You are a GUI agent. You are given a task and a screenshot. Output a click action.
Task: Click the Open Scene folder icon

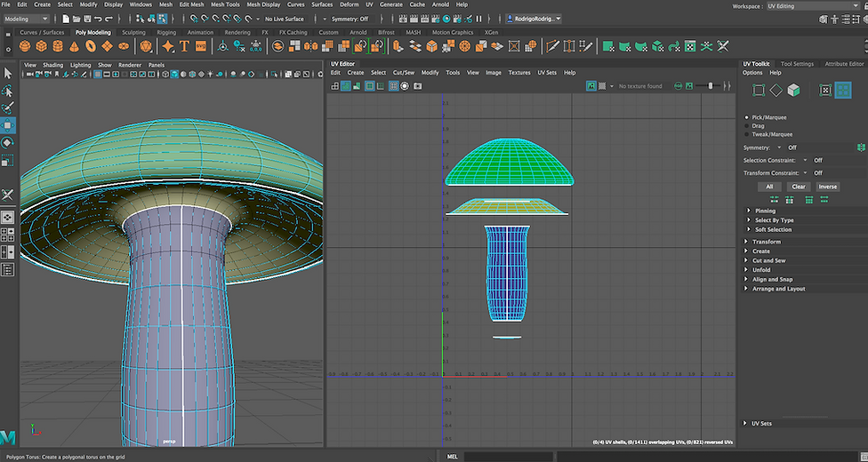pos(76,19)
